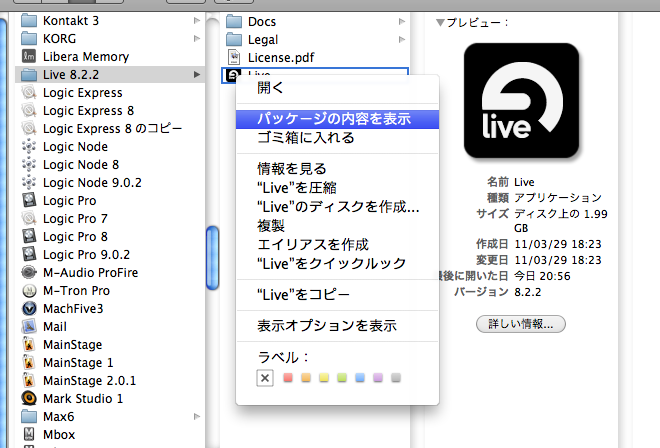This screenshot has height=448, width=660.
Task: Apply the purple label color
Action: coord(378,377)
